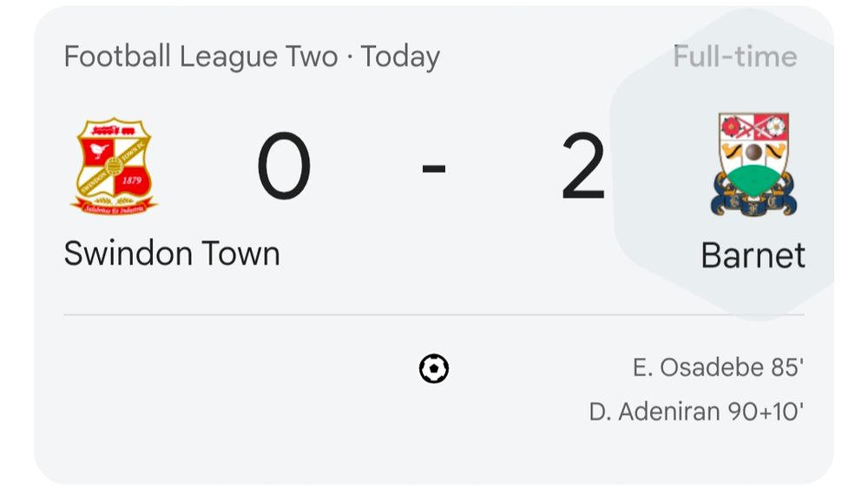
Task: Open scorer D. Adeniran 90+10'
Action: tap(696, 412)
